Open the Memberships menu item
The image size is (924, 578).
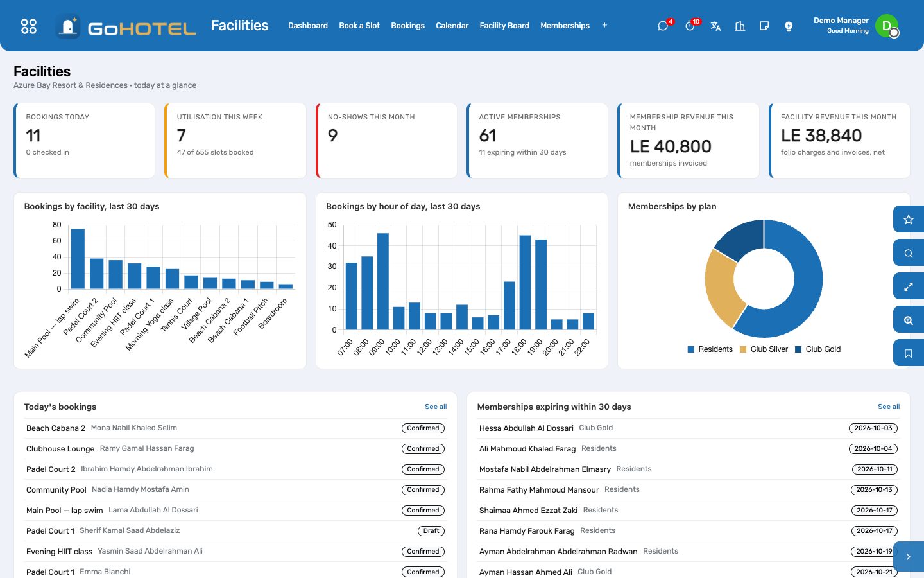click(565, 26)
